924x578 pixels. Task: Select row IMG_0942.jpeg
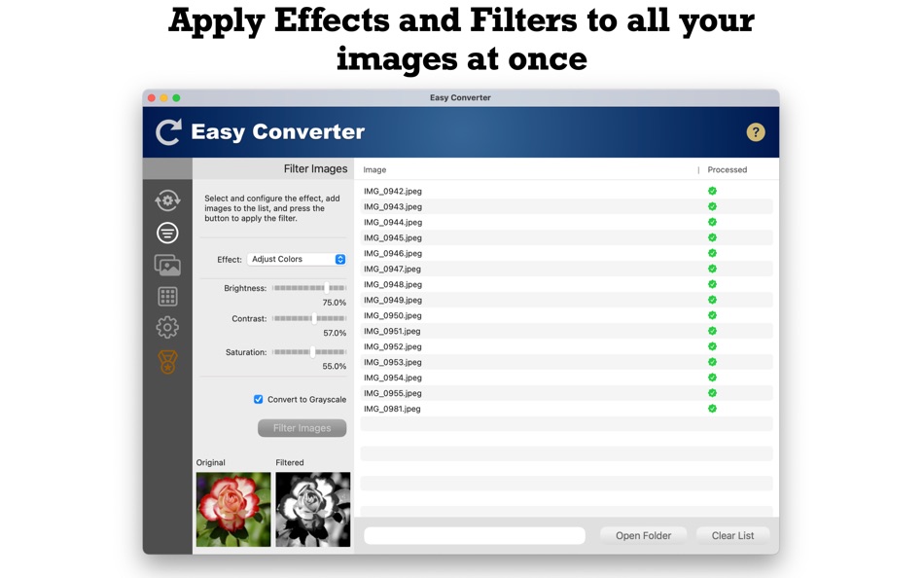(x=566, y=191)
